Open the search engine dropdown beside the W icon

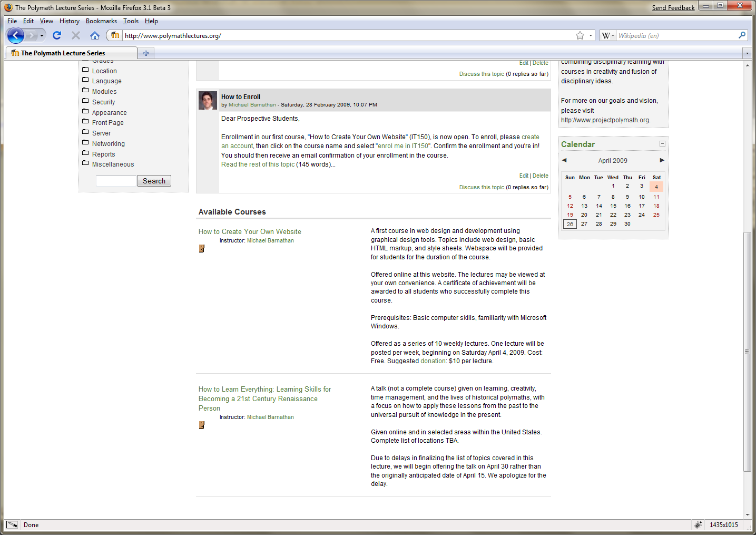tap(613, 36)
